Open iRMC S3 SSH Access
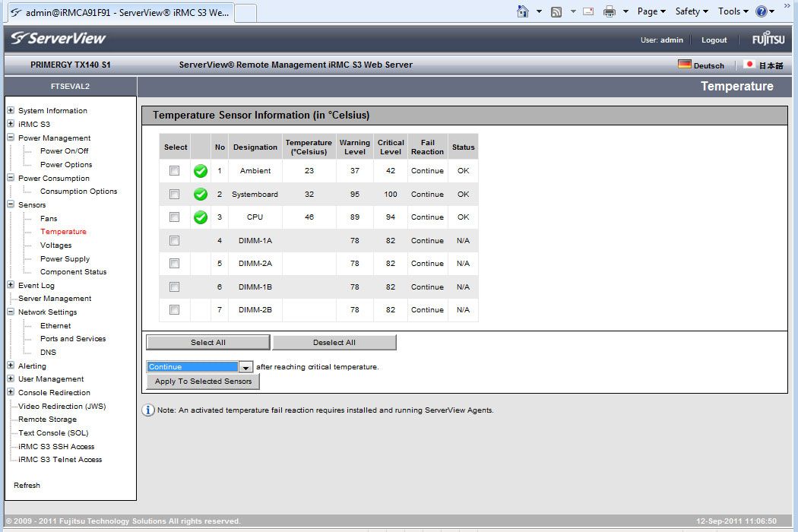798x532 pixels. click(56, 446)
